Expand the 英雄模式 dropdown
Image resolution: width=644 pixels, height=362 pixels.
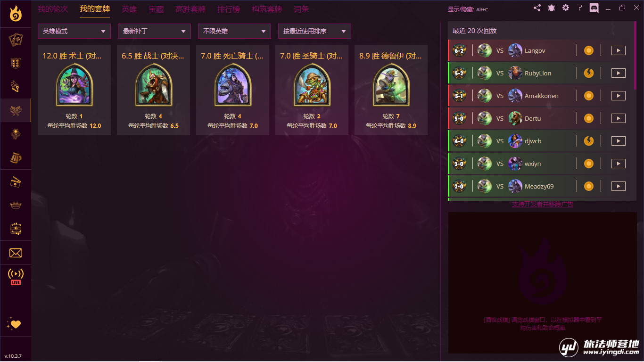[74, 31]
